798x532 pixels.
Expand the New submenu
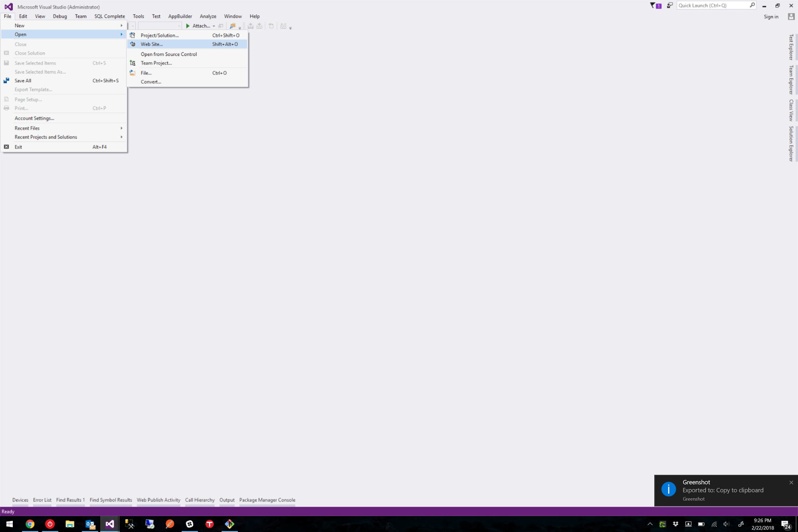[20, 26]
